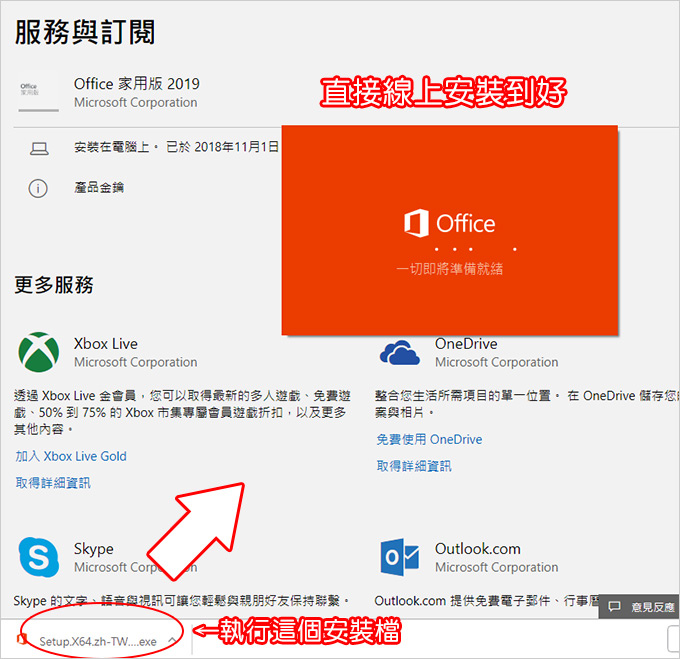Click Office icon on download item
The height and width of the screenshot is (659, 680).
22,639
